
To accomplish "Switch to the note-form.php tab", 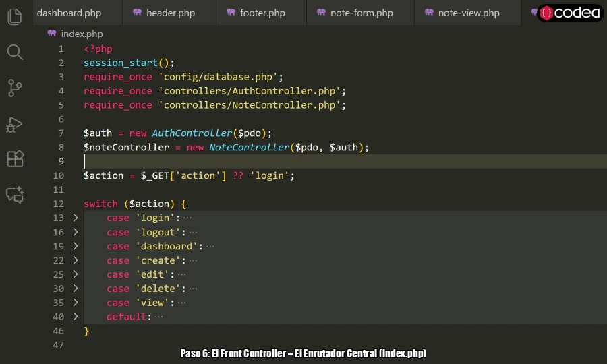I will coord(360,13).
